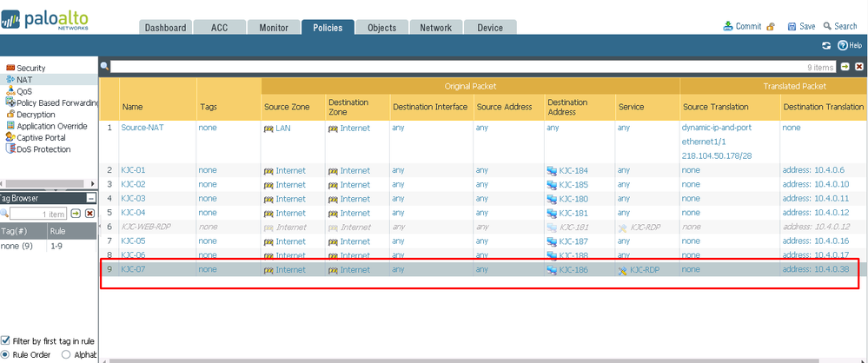This screenshot has width=868, height=363.
Task: Collapse the Tag Browser panel
Action: [91, 198]
